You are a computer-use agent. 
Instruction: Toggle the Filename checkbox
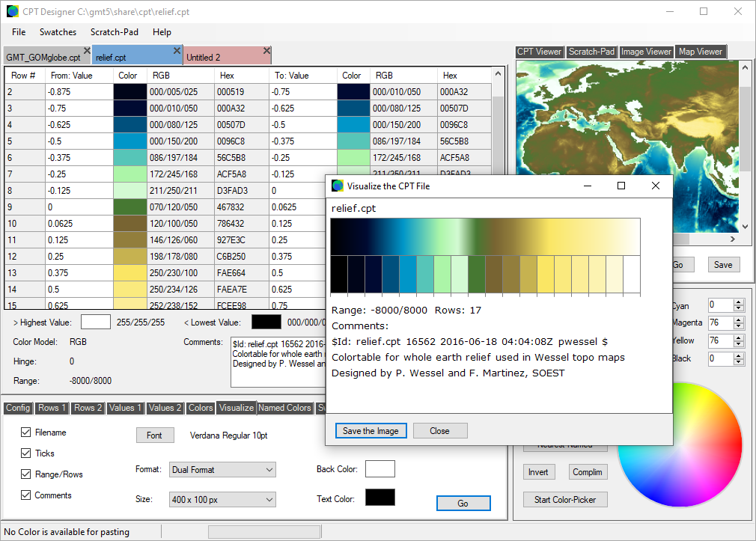click(x=26, y=433)
